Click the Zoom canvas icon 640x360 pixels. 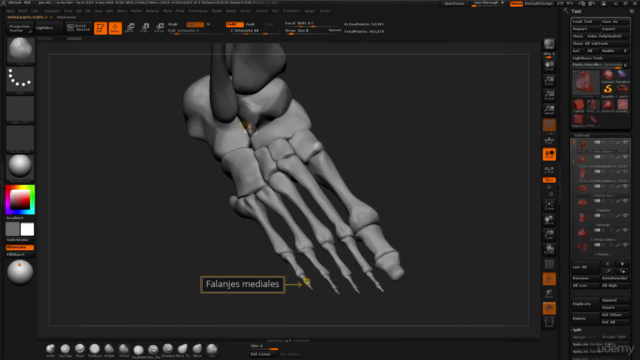click(x=549, y=81)
